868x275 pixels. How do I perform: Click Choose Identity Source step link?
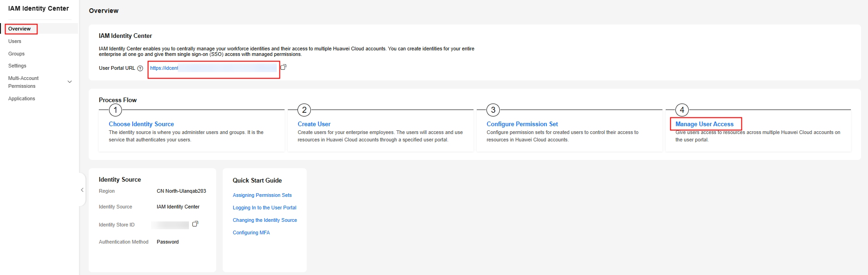141,124
